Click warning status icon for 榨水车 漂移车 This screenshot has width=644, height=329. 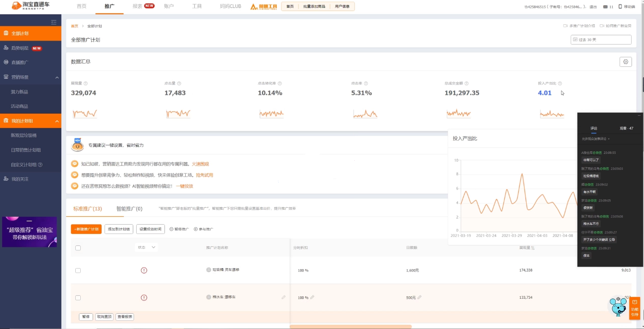pos(144,297)
